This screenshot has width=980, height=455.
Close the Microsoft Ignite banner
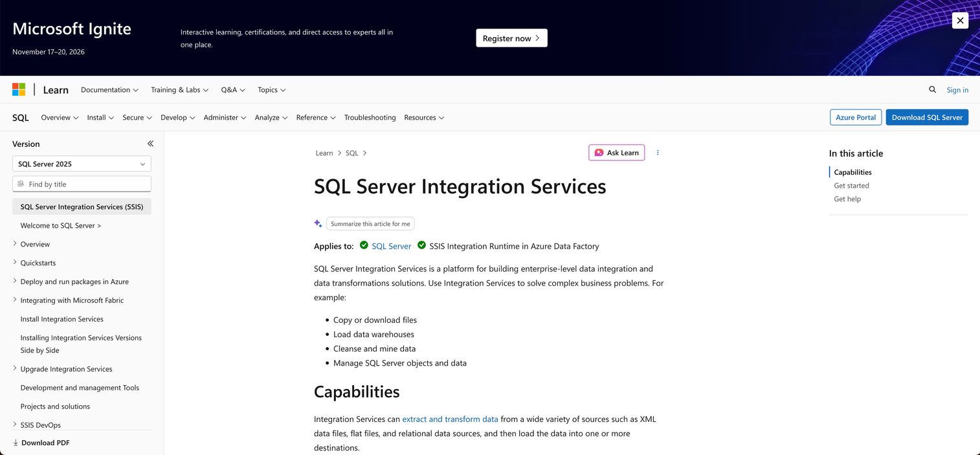(x=960, y=21)
